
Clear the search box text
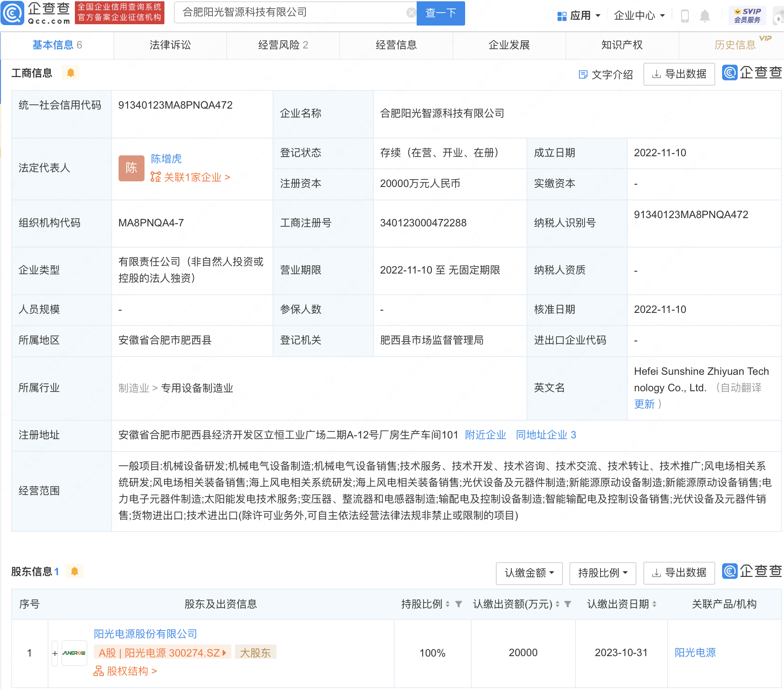pos(411,13)
